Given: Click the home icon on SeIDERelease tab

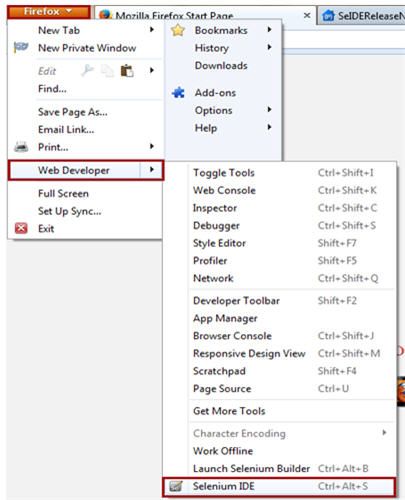Looking at the screenshot, I should point(328,16).
